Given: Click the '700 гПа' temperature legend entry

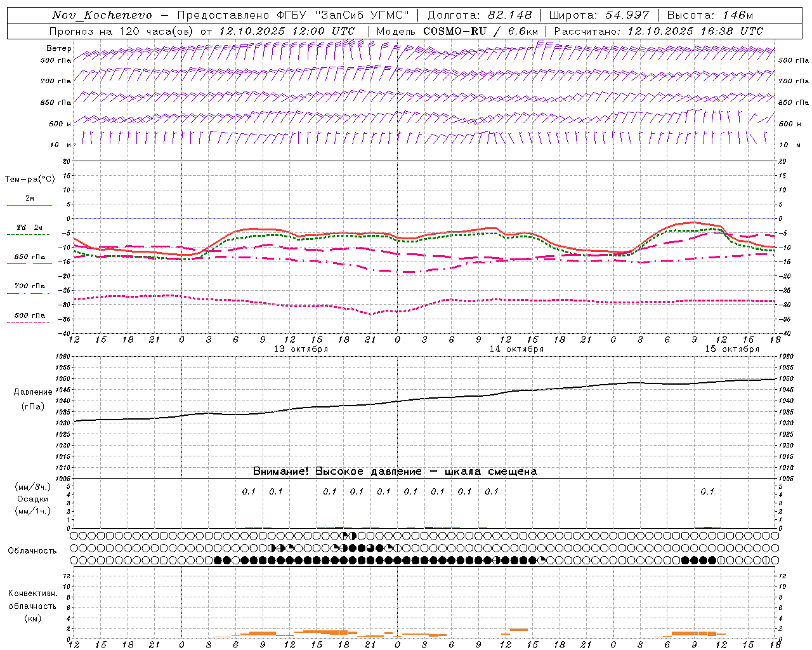Looking at the screenshot, I should 30,286.
